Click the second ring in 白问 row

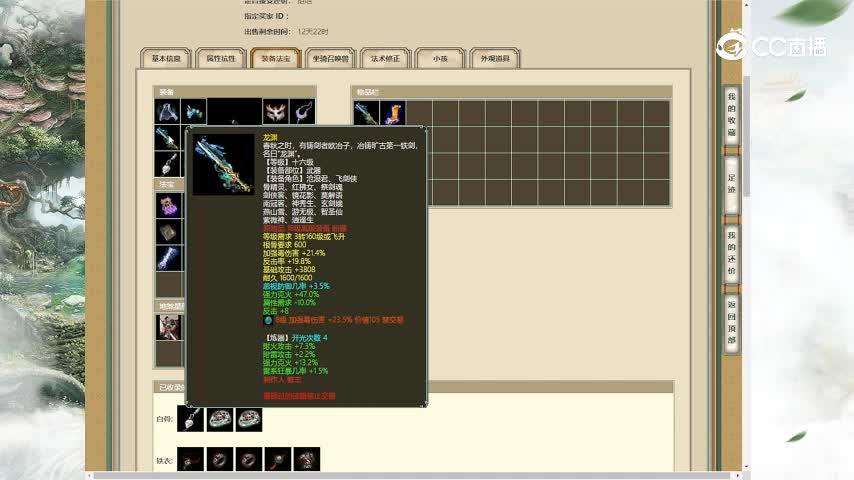(249, 419)
